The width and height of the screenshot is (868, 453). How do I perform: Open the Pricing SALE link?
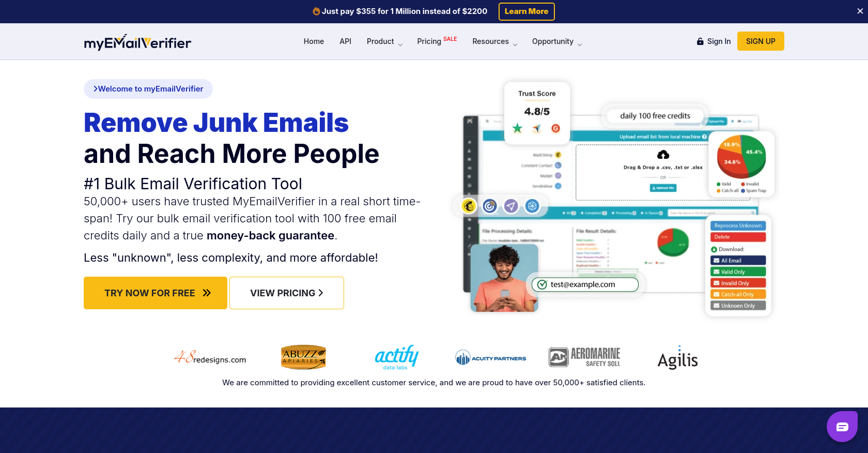437,41
